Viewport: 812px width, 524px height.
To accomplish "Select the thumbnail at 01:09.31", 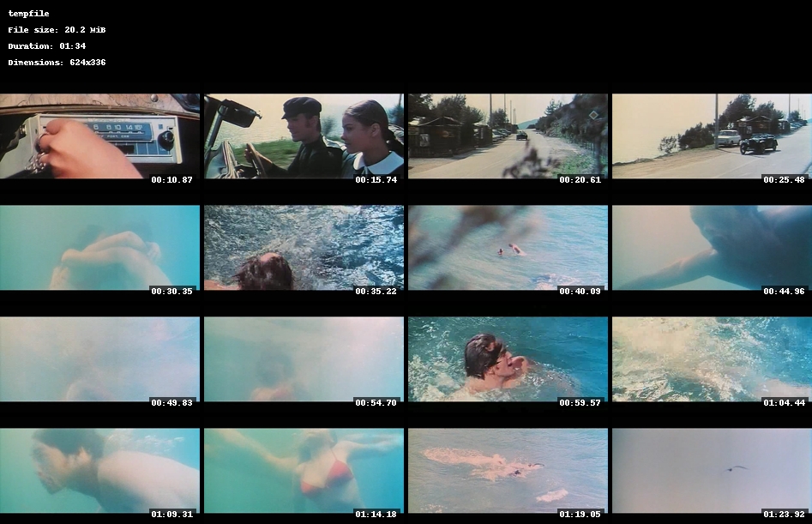I will coord(99,471).
